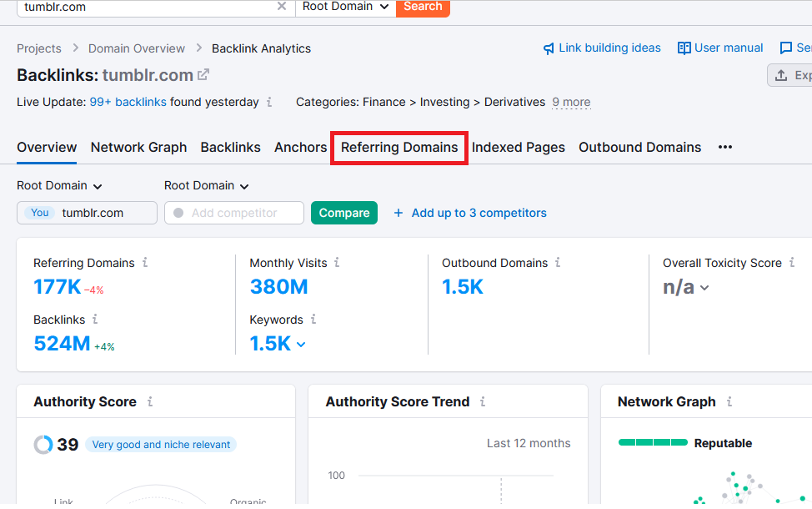The height and width of the screenshot is (509, 812).
Task: Click the chat bubble feedback icon in the header
Action: 785,48
